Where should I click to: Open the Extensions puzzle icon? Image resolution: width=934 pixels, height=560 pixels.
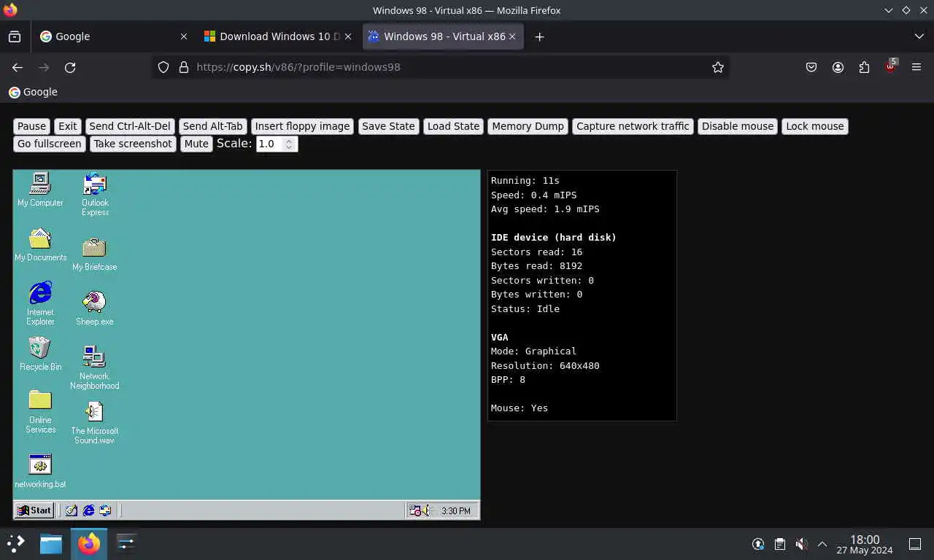point(864,67)
